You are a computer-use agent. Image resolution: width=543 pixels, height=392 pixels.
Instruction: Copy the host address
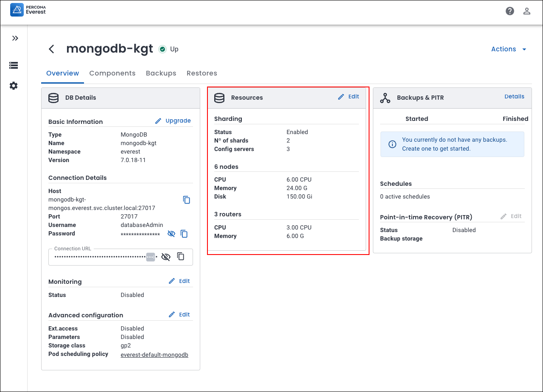point(186,200)
